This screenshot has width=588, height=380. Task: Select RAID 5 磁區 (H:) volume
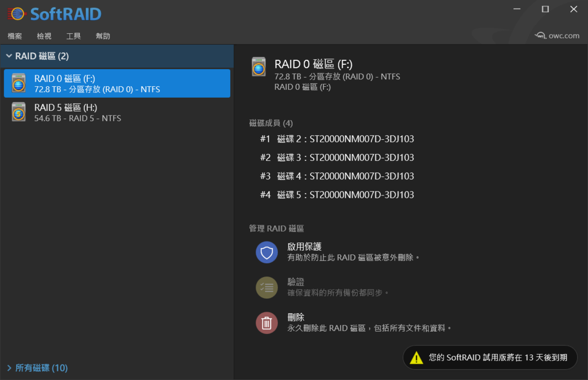[117, 112]
